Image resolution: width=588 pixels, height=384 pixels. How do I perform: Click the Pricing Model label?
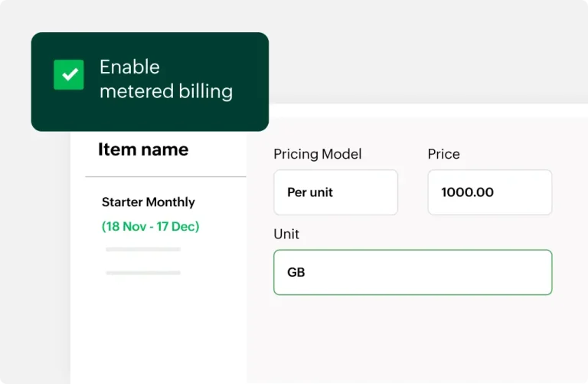(317, 154)
